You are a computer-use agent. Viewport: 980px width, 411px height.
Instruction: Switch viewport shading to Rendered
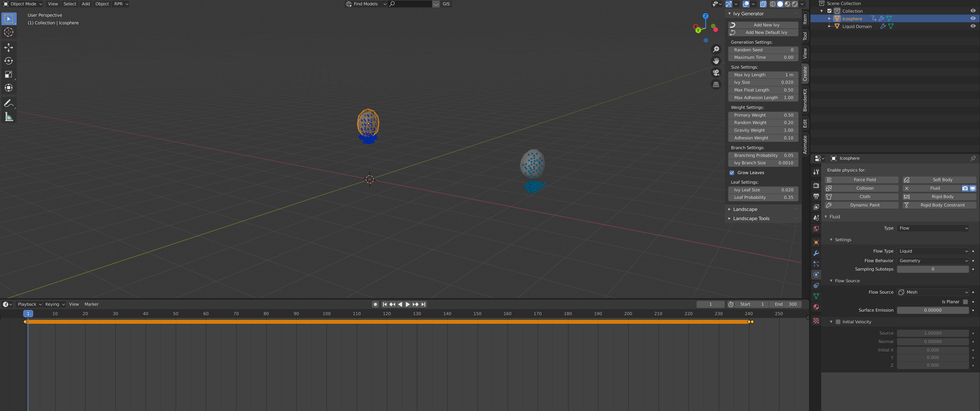pos(795,4)
